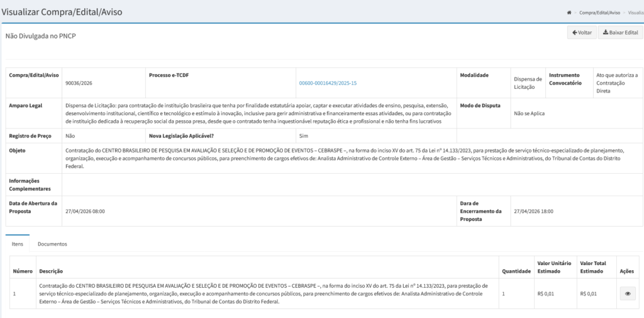View item 1 details via eye icon
Image resolution: width=644 pixels, height=318 pixels.
628,293
